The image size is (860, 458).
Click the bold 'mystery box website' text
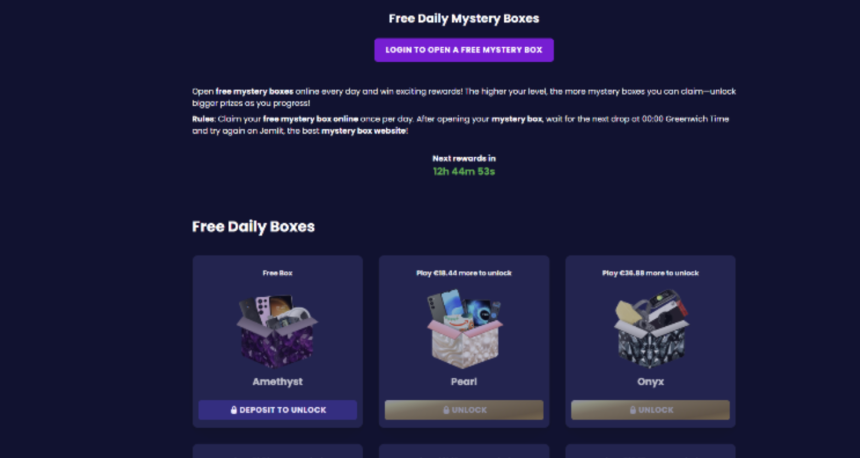(x=364, y=131)
